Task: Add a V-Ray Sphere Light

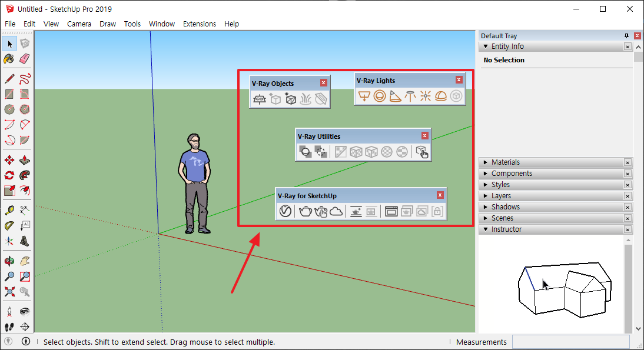Action: pyautogui.click(x=380, y=96)
